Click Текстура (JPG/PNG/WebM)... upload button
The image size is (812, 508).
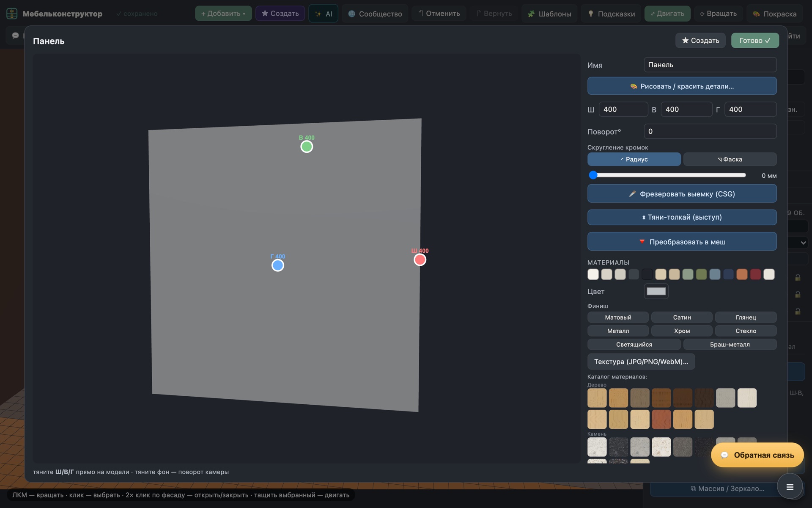[x=641, y=362]
